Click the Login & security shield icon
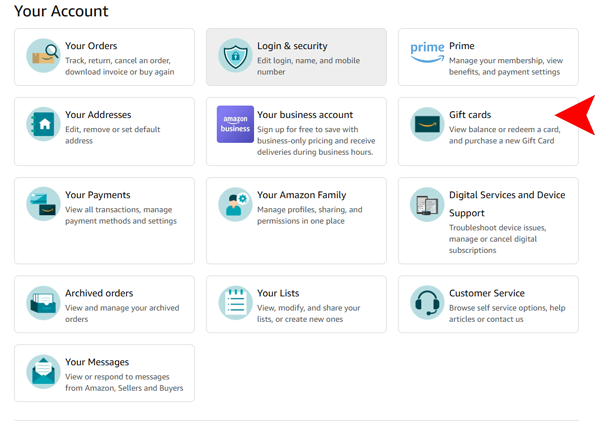The height and width of the screenshot is (427, 601). coord(235,56)
